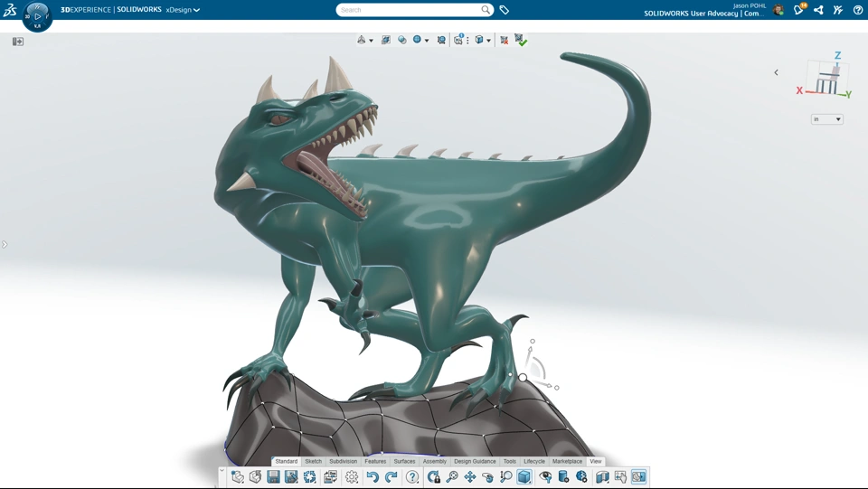
Task: Click the search magnifier icon
Action: 486,9
